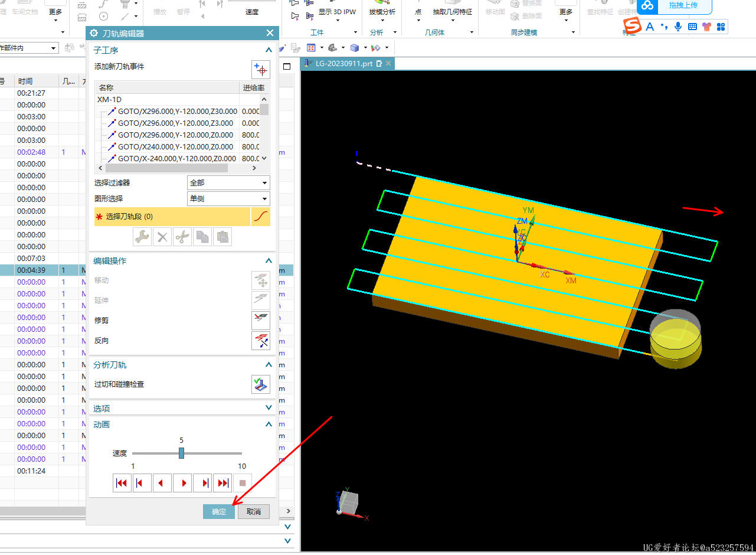The image size is (756, 555).
Task: Open the 工件 group dropdown arrow
Action: point(355,32)
